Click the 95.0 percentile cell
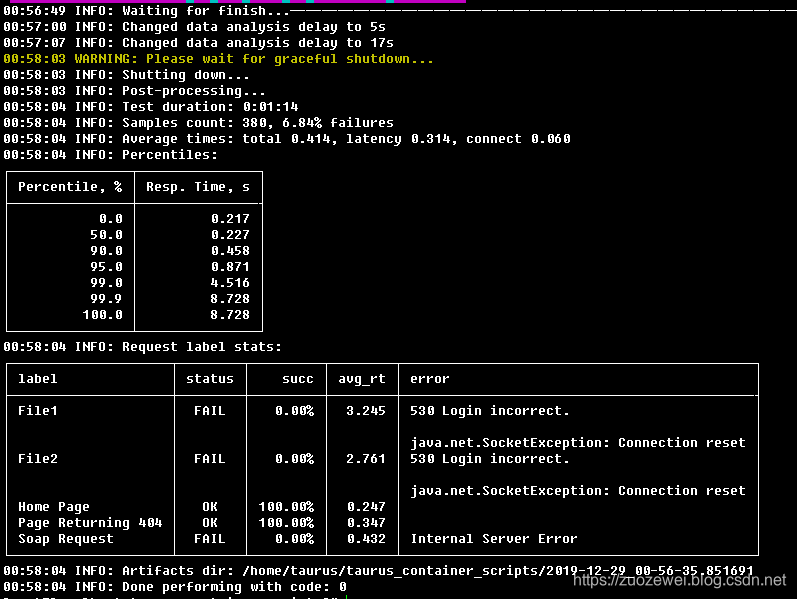 click(106, 266)
